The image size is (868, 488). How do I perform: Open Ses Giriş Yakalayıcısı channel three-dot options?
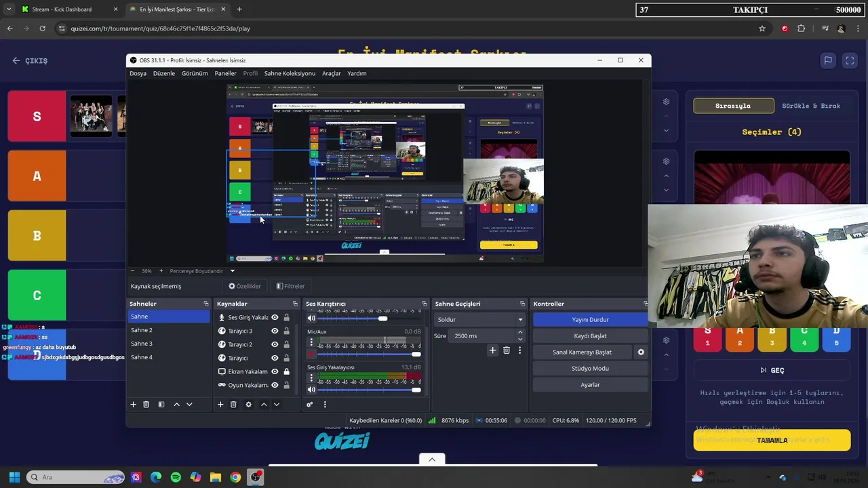[x=311, y=378]
